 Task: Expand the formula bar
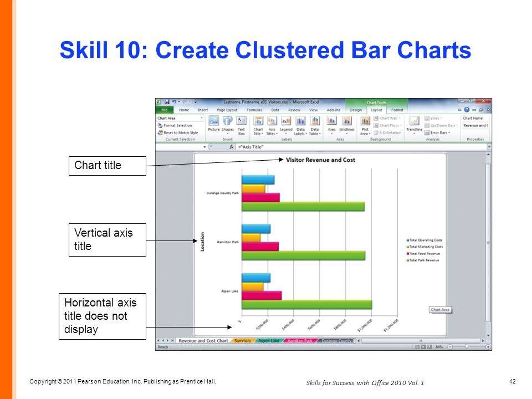click(x=489, y=146)
